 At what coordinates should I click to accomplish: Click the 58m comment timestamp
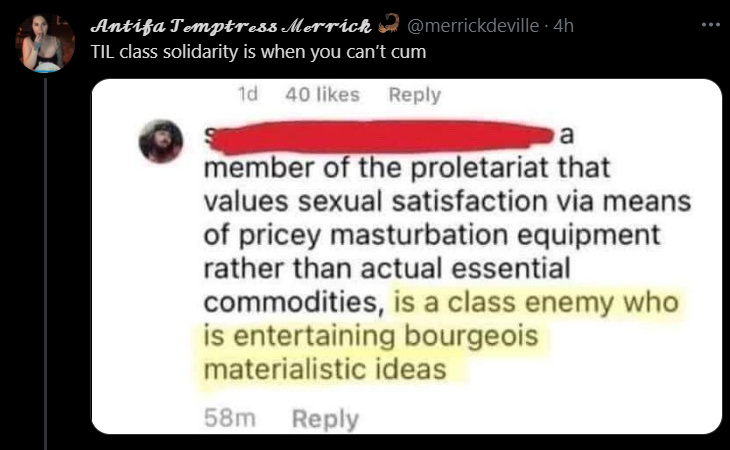coord(230,417)
